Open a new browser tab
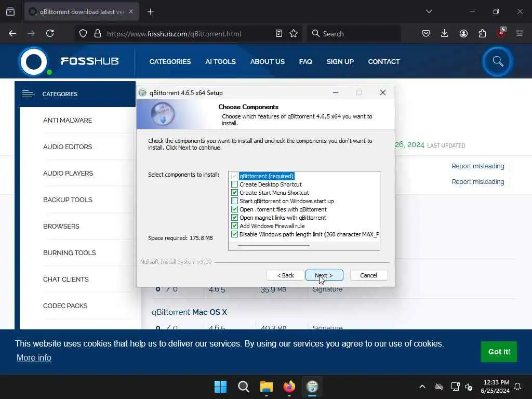Viewport: 532px width, 399px height. click(x=150, y=12)
